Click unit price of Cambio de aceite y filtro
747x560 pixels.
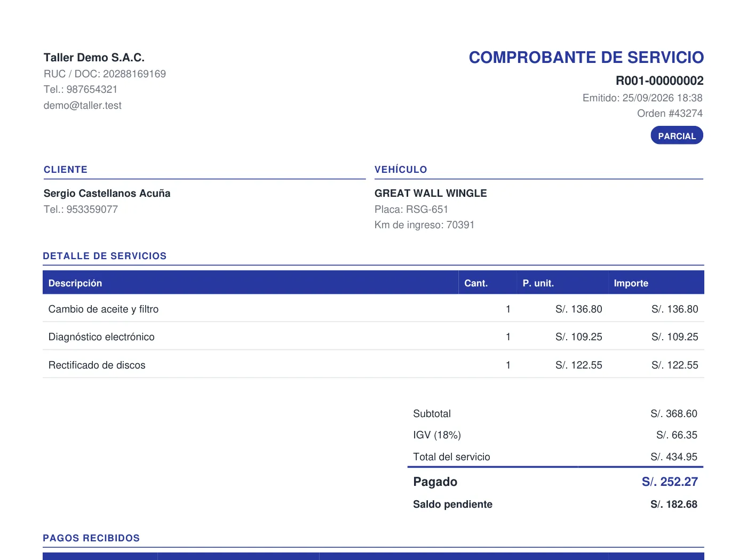[579, 309]
